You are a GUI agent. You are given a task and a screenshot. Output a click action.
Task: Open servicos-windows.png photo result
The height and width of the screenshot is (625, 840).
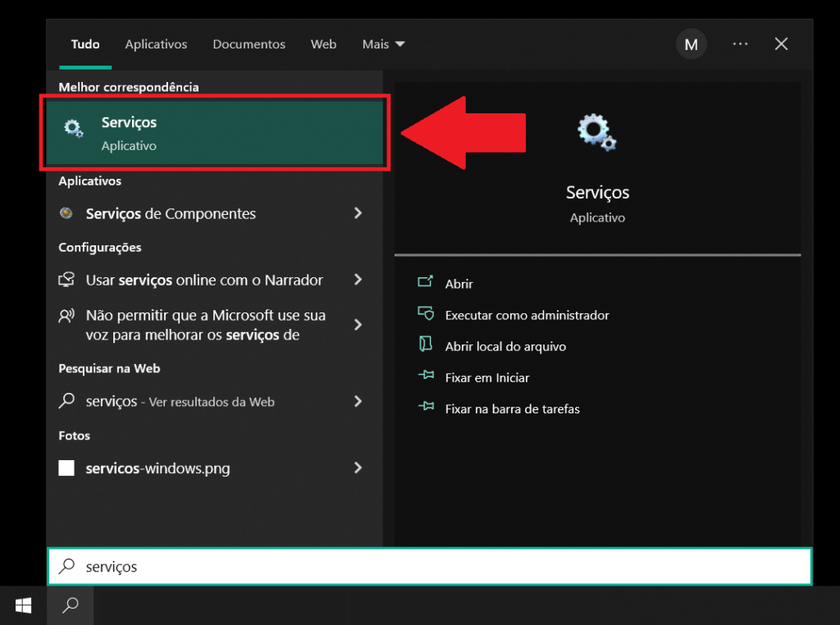pyautogui.click(x=214, y=468)
